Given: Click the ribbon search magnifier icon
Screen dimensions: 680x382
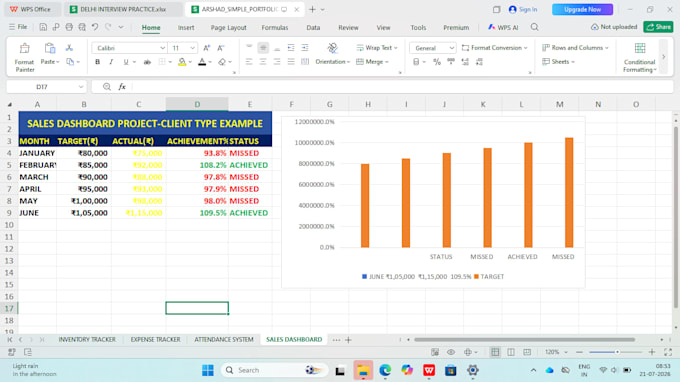Looking at the screenshot, I should (535, 27).
